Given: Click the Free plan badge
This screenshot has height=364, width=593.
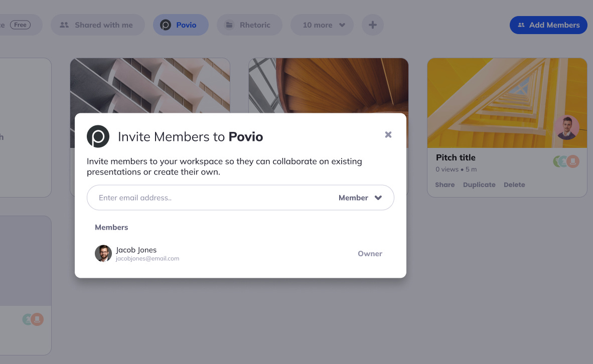Looking at the screenshot, I should [21, 25].
